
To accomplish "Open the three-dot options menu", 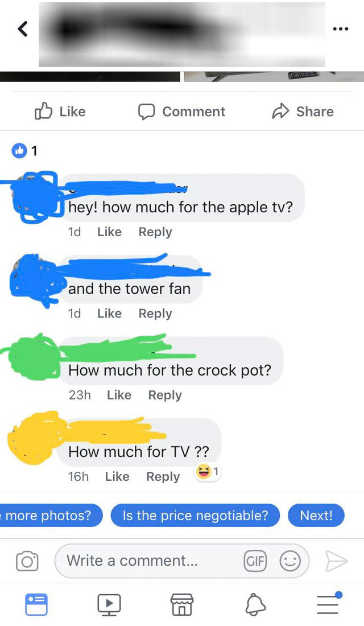I will tap(341, 29).
